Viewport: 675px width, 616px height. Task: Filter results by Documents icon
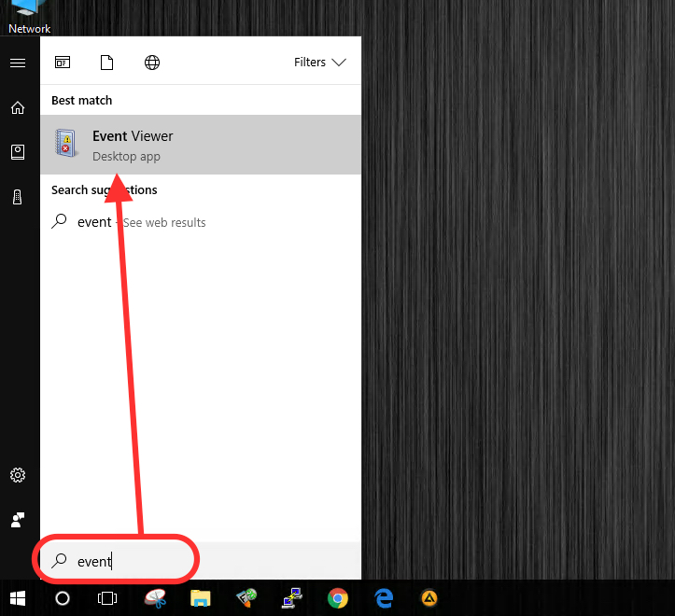[x=106, y=63]
